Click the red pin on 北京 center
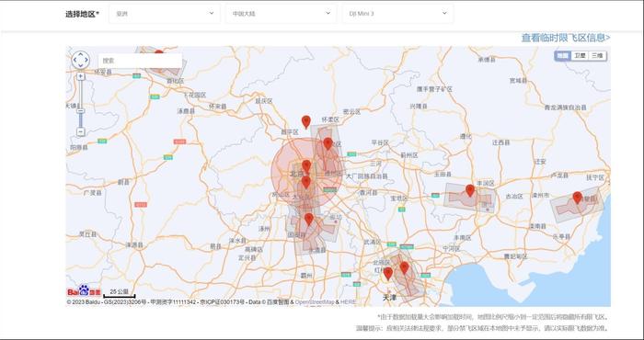 click(x=306, y=166)
